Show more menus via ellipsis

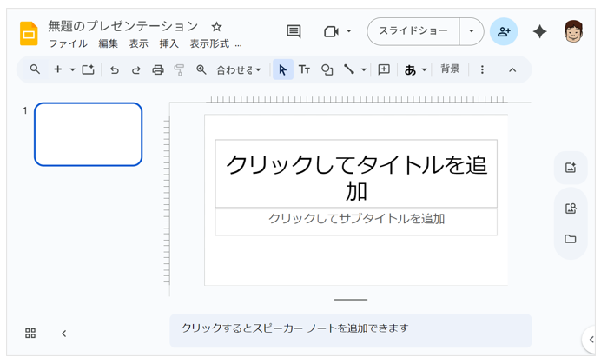pos(239,44)
